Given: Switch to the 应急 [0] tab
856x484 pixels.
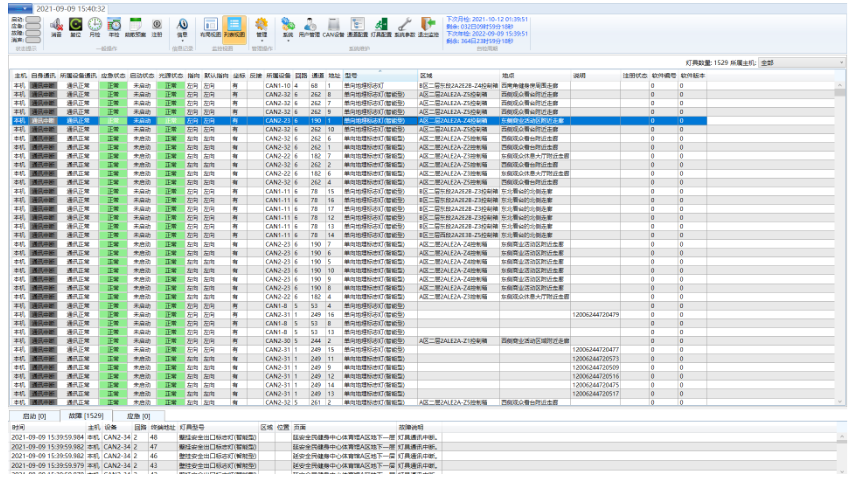Looking at the screenshot, I should pos(138,415).
